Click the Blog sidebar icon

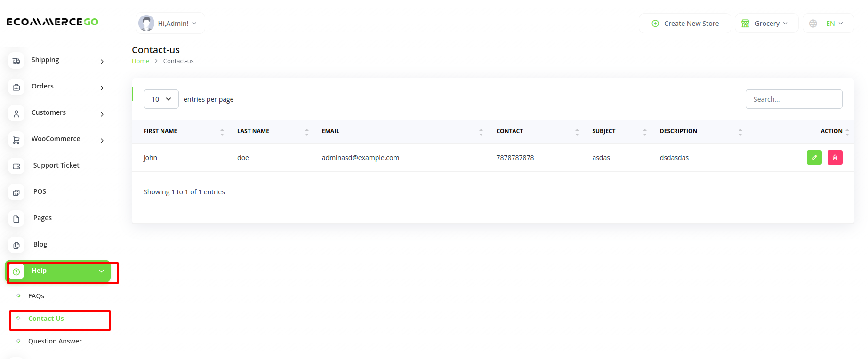[16, 245]
